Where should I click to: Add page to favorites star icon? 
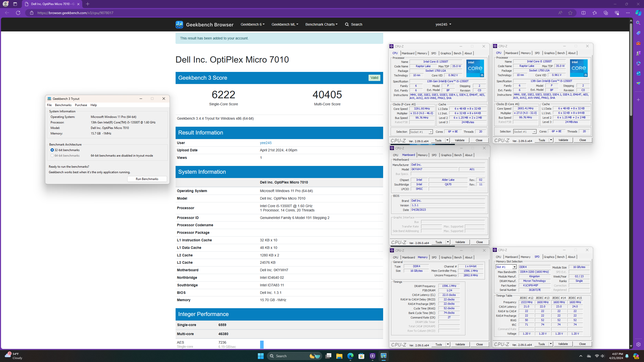click(570, 13)
